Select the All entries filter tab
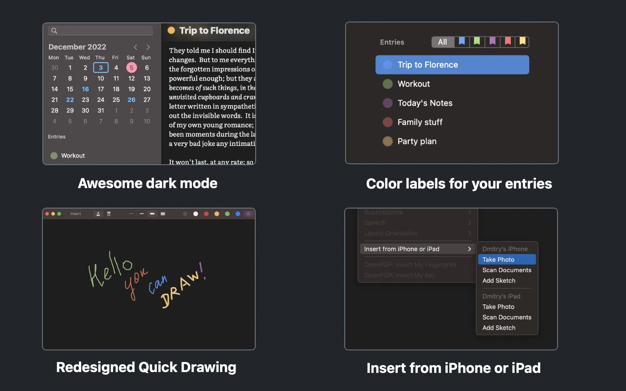The height and width of the screenshot is (391, 626). point(442,42)
